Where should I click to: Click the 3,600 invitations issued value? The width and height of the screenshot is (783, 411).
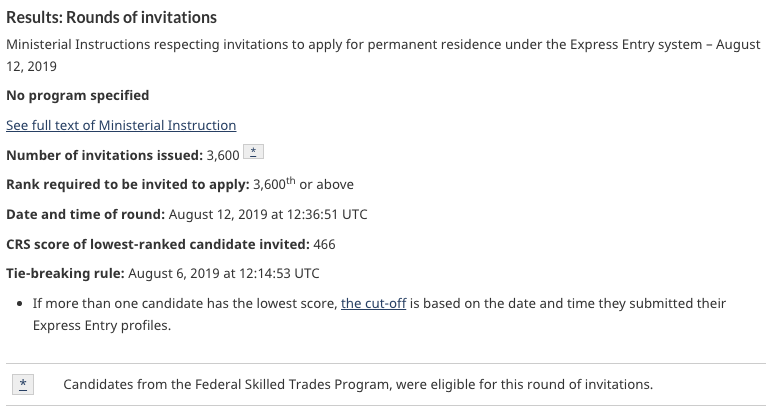tap(221, 155)
